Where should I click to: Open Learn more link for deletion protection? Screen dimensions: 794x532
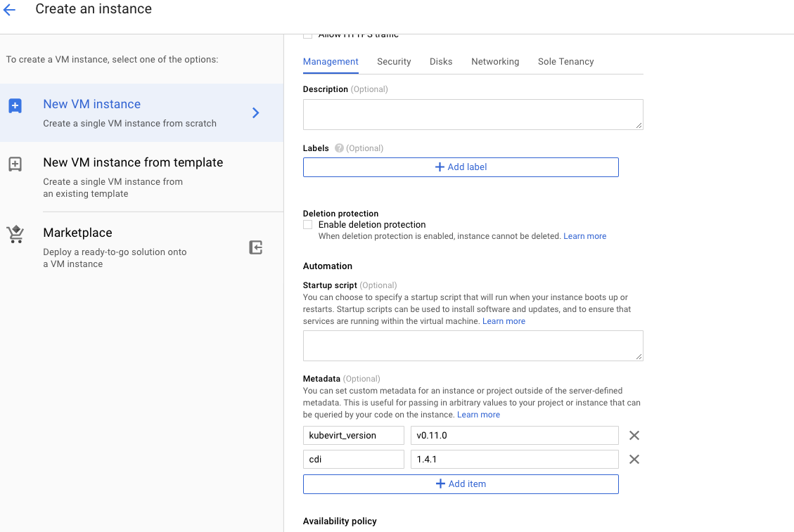tap(584, 236)
